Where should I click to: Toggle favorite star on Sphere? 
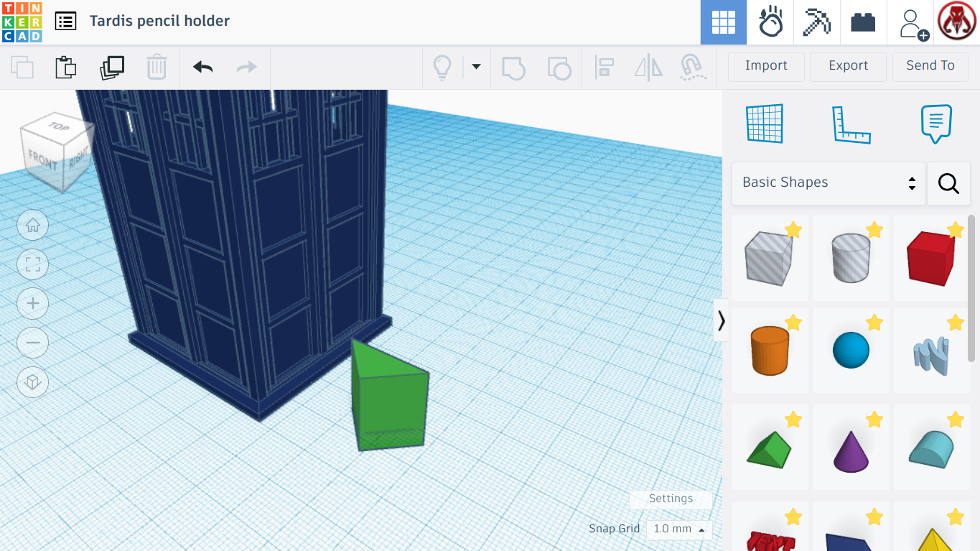(874, 323)
